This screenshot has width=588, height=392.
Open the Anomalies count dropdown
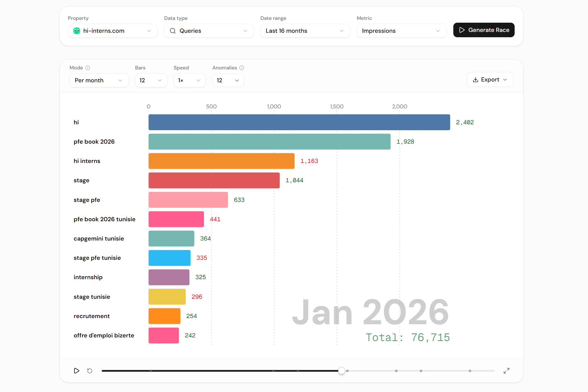pos(228,80)
